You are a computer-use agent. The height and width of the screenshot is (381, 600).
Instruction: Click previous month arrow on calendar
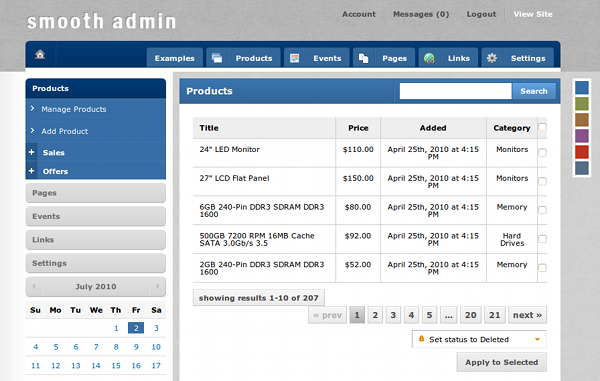pos(34,286)
